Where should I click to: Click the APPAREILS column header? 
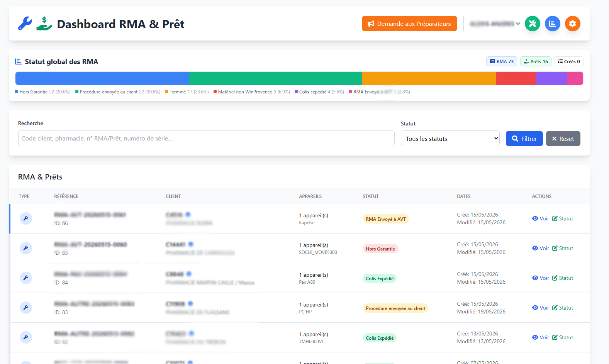pyautogui.click(x=310, y=196)
